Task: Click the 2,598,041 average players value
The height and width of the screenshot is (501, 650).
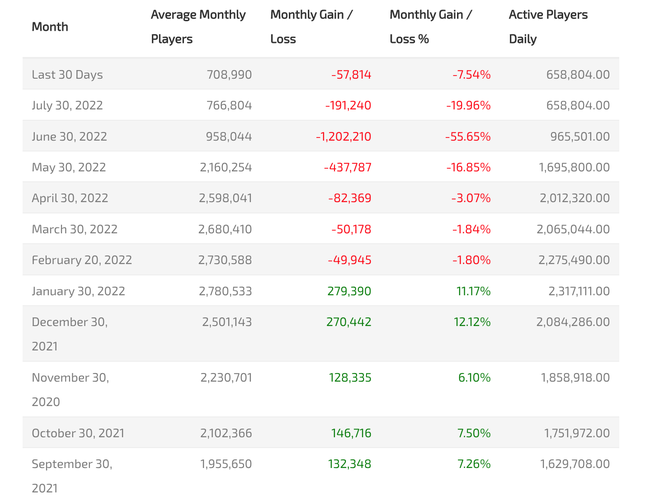Action: click(x=225, y=199)
